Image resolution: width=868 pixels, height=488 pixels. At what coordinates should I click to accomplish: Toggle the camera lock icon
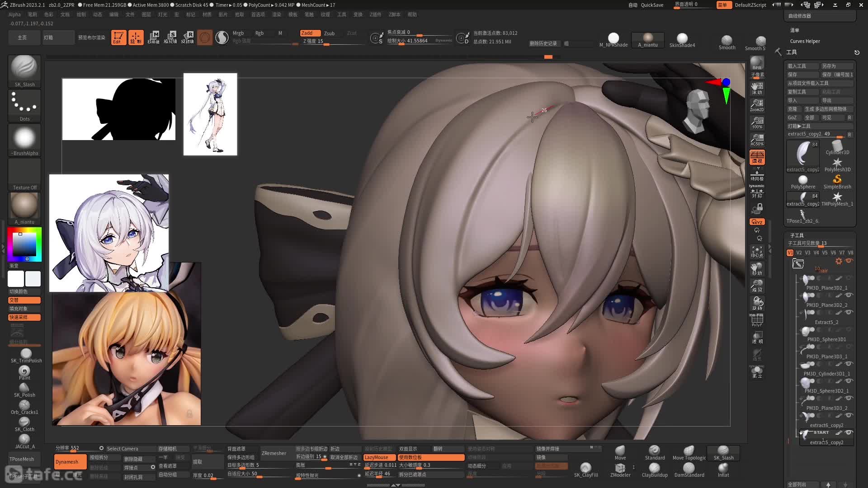pos(757,209)
